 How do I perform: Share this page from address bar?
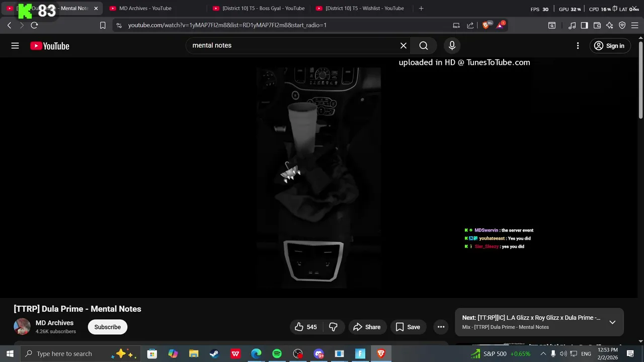[x=470, y=25]
